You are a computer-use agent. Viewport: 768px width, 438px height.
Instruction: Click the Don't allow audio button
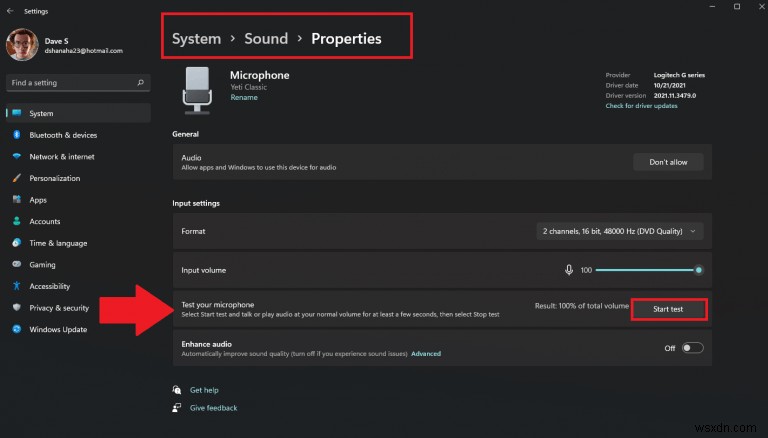(668, 162)
